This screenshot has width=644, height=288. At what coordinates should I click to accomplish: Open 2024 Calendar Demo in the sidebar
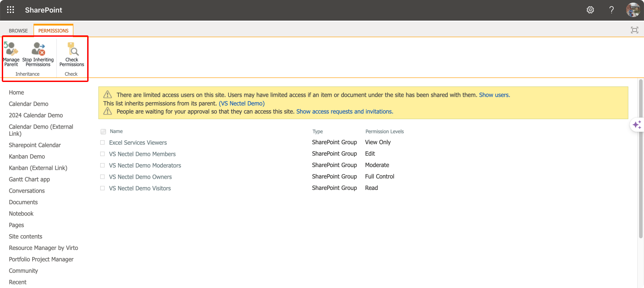[36, 115]
